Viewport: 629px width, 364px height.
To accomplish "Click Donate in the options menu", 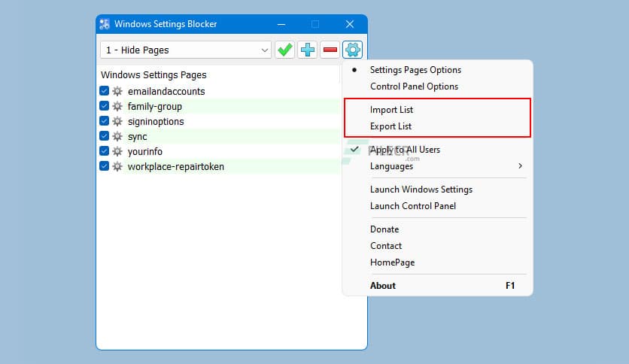I will click(437, 229).
